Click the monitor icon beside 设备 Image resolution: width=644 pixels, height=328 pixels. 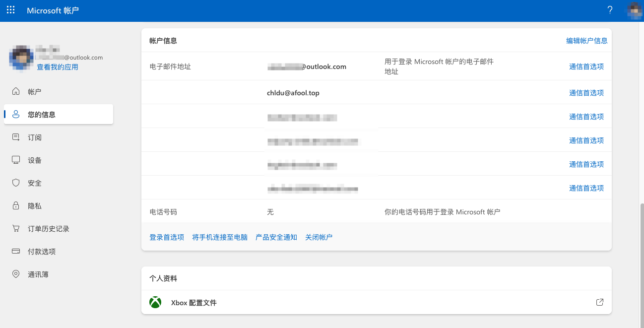(16, 160)
